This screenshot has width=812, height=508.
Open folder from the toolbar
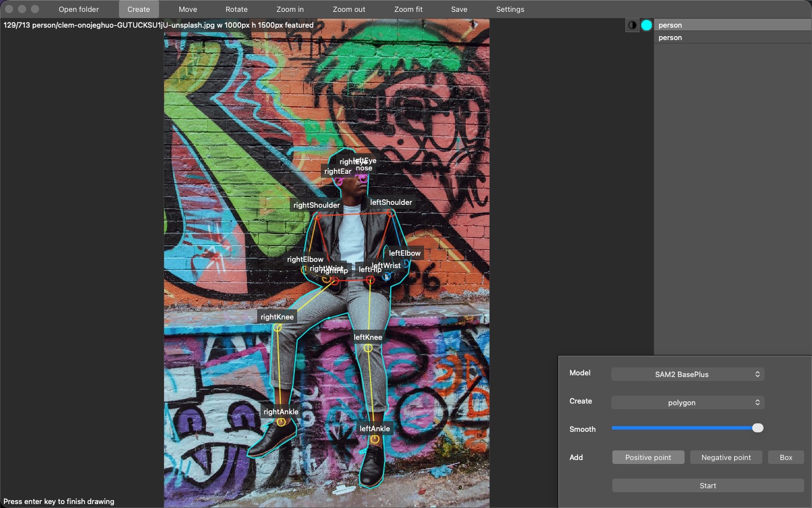[x=79, y=9]
